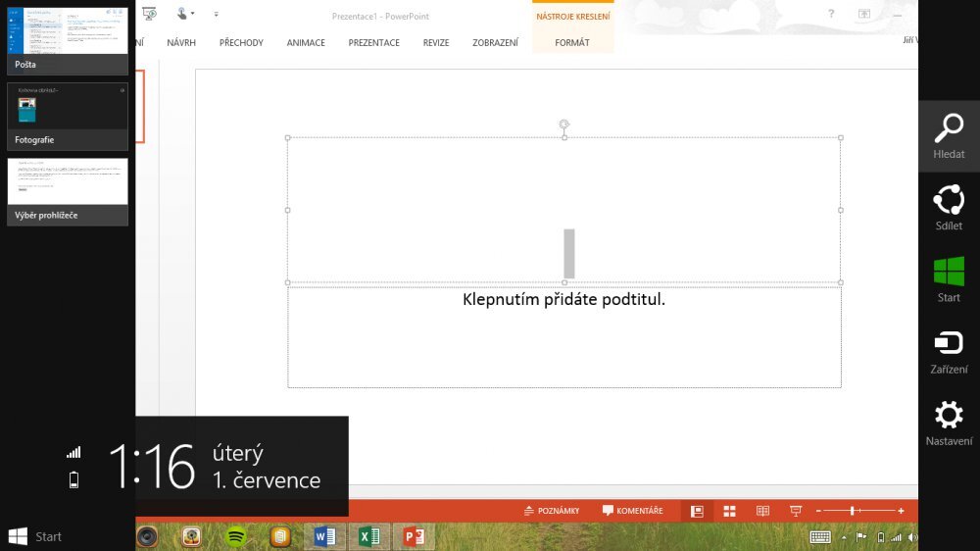Expand the Quick Access Toolbar customize arrow
This screenshot has width=980, height=551.
tap(216, 14)
